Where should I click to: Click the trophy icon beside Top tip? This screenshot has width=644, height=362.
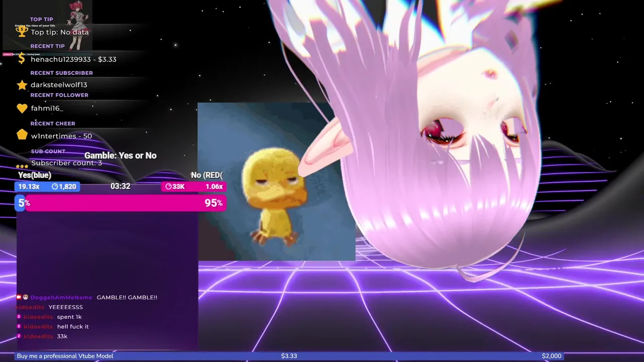(x=22, y=31)
